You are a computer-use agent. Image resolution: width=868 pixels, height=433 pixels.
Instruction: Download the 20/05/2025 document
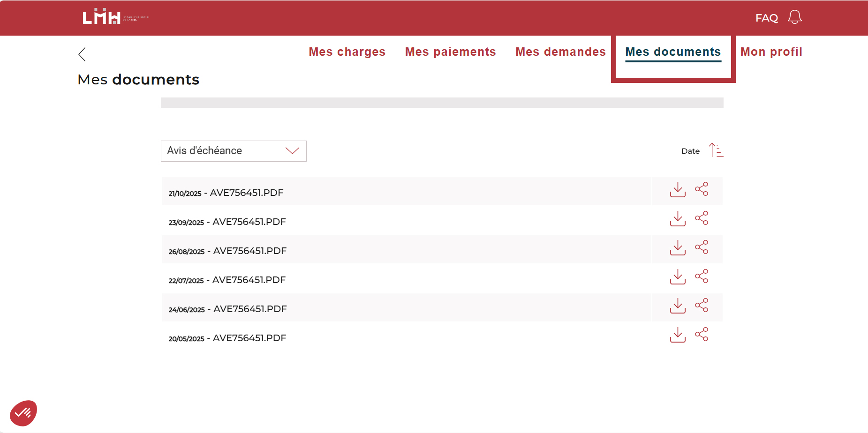677,335
